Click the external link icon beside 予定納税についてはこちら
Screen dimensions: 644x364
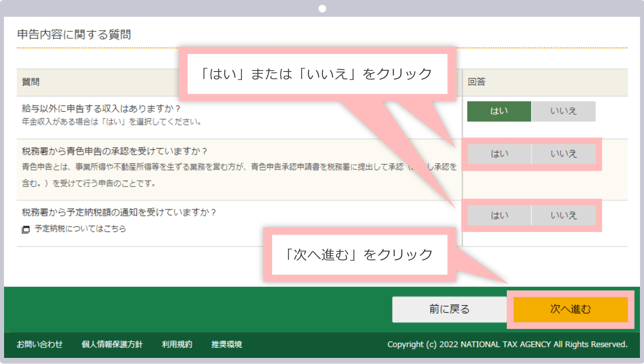coord(25,229)
